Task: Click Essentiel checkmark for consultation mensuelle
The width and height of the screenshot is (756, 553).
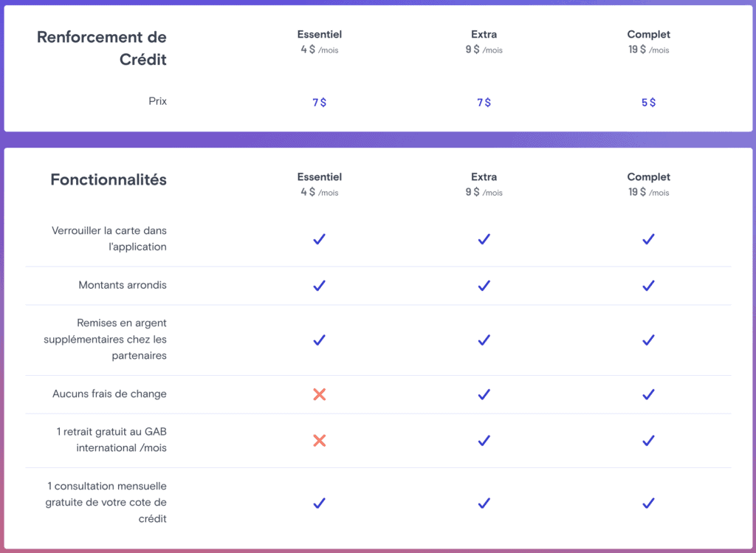Action: pos(319,503)
